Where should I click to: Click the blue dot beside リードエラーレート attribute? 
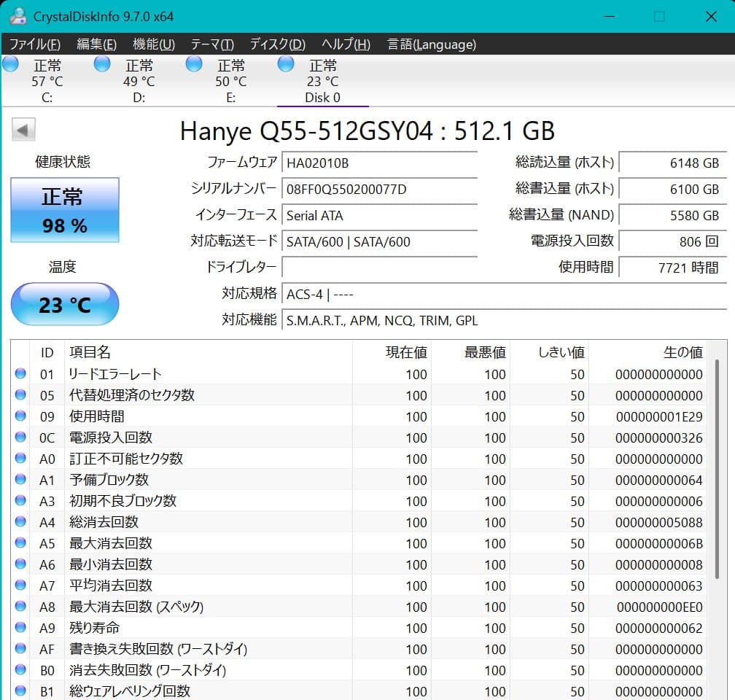21,374
